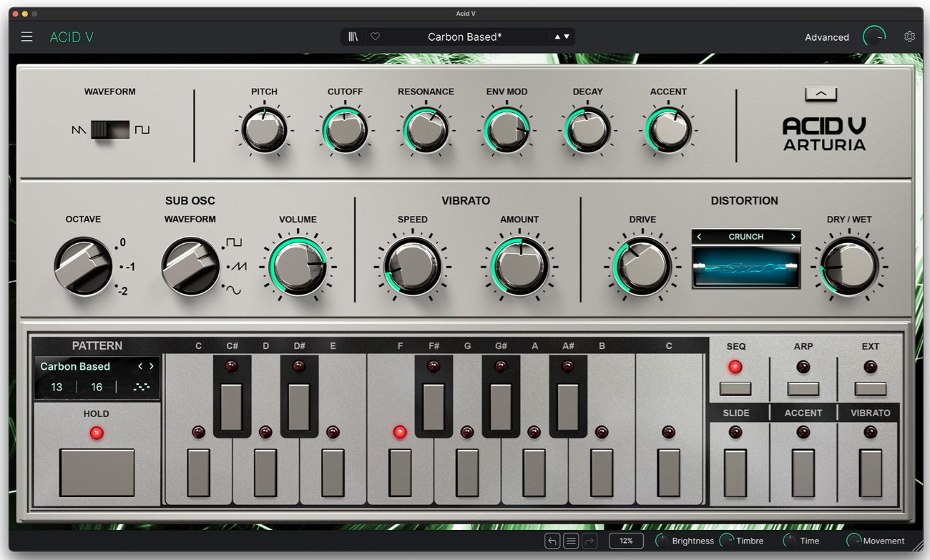Enable the ARP mode button
Image resolution: width=930 pixels, height=560 pixels.
point(803,388)
